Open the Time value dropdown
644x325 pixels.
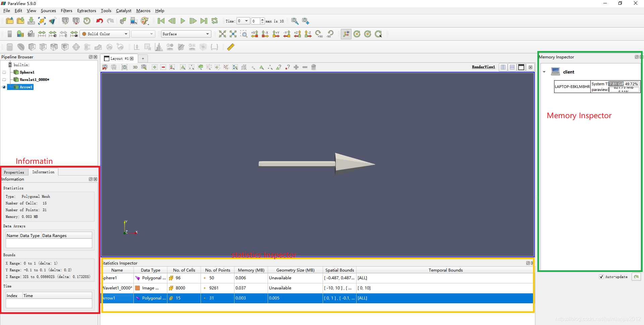point(243,21)
